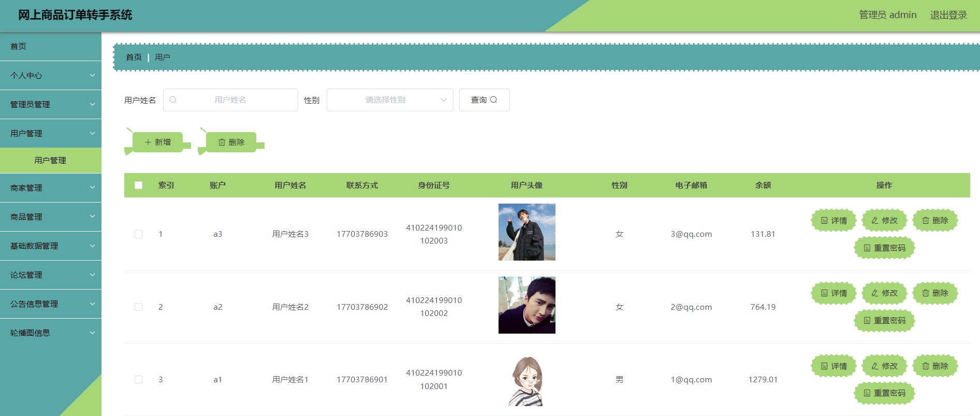980x416 pixels.
Task: Click name cell 用户姓名2
Action: coord(290,307)
